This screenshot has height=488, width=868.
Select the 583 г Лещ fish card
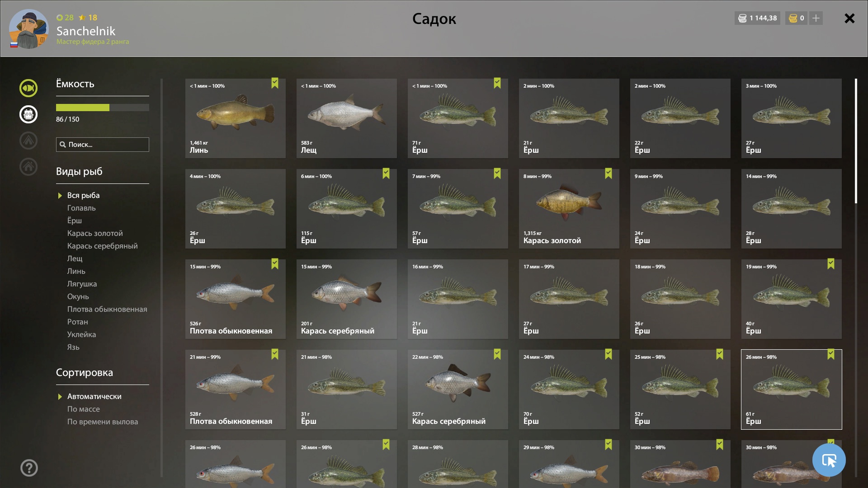pyautogui.click(x=347, y=118)
